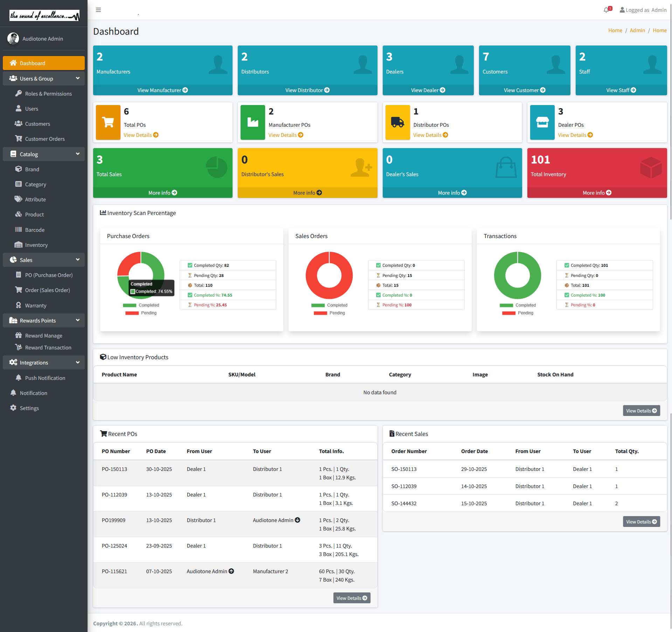Click More info on Total Inventory card
This screenshot has width=672, height=632.
tap(597, 193)
